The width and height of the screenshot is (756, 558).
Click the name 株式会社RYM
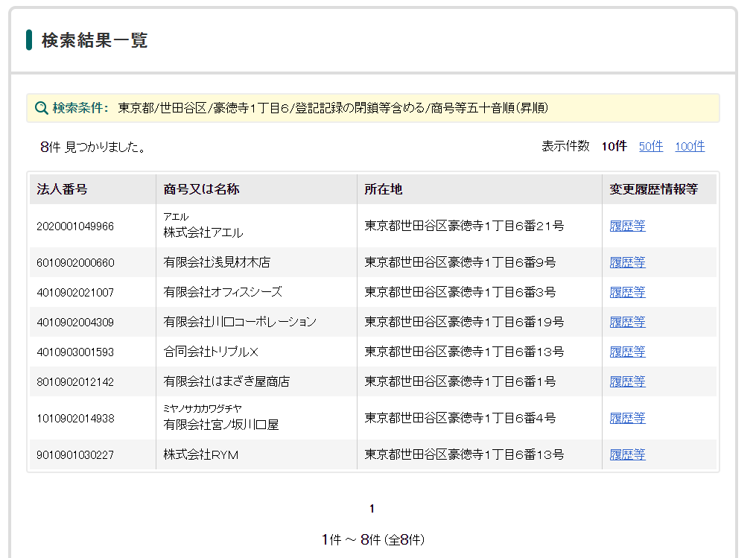[200, 454]
